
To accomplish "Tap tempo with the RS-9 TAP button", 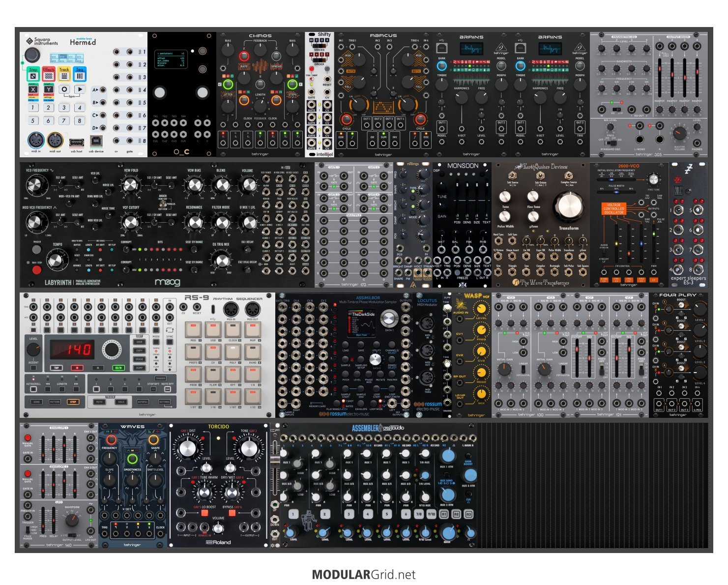I will 56,367.
